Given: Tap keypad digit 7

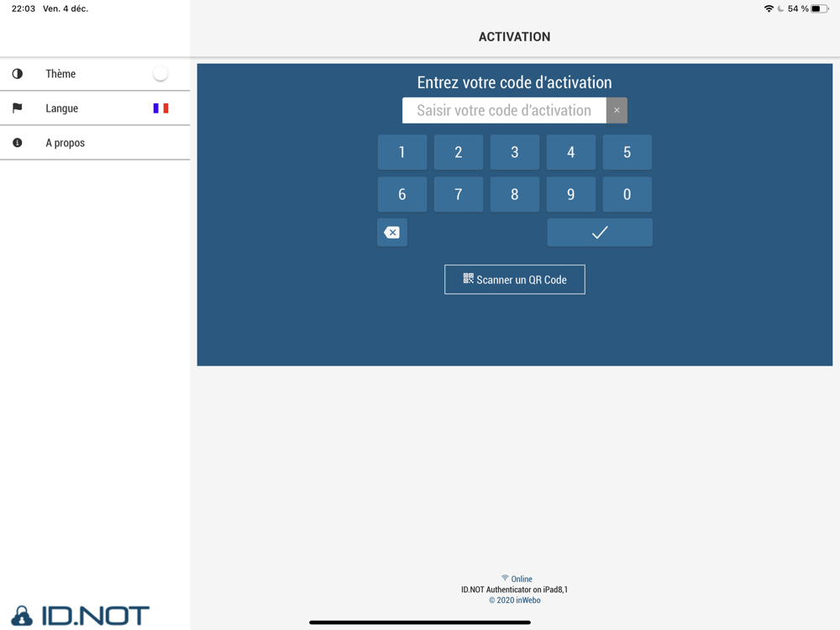Looking at the screenshot, I should click(x=459, y=195).
